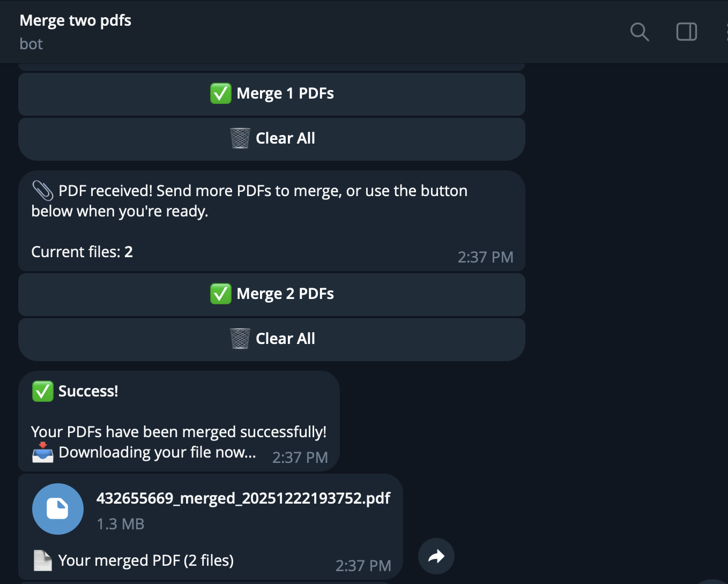The image size is (728, 584).
Task: Click the inbox tray icon beside Downloading text
Action: coord(42,453)
